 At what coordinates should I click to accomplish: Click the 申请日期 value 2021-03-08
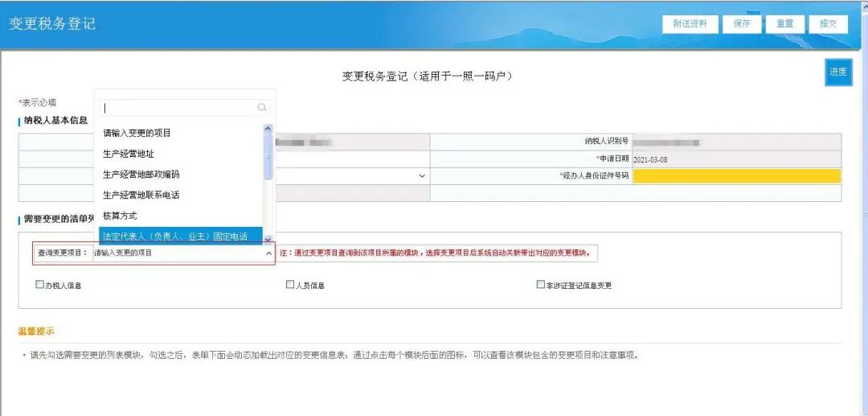650,159
